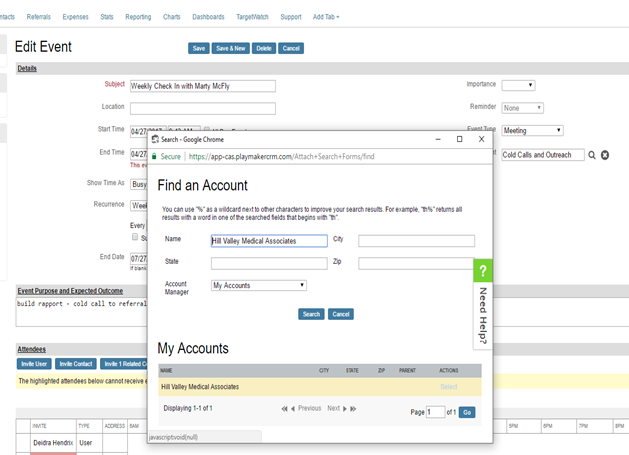Click Search in Find an Account
This screenshot has width=629, height=455.
(311, 314)
